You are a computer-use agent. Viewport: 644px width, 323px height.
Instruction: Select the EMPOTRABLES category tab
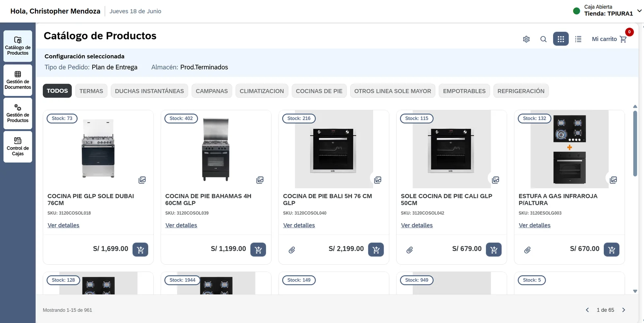tap(464, 91)
